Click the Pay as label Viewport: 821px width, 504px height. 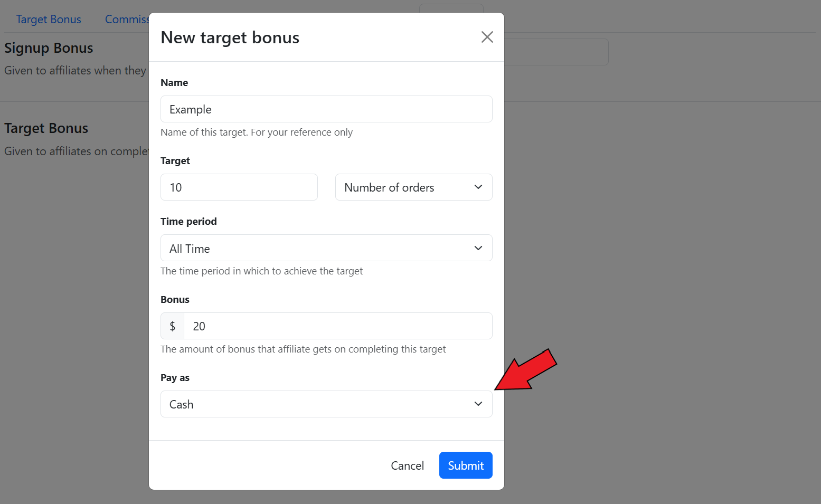click(175, 378)
